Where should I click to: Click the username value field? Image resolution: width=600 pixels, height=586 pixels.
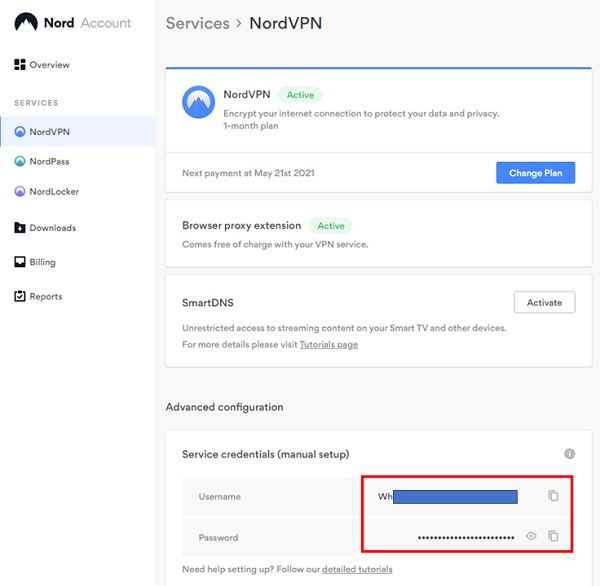pyautogui.click(x=448, y=496)
